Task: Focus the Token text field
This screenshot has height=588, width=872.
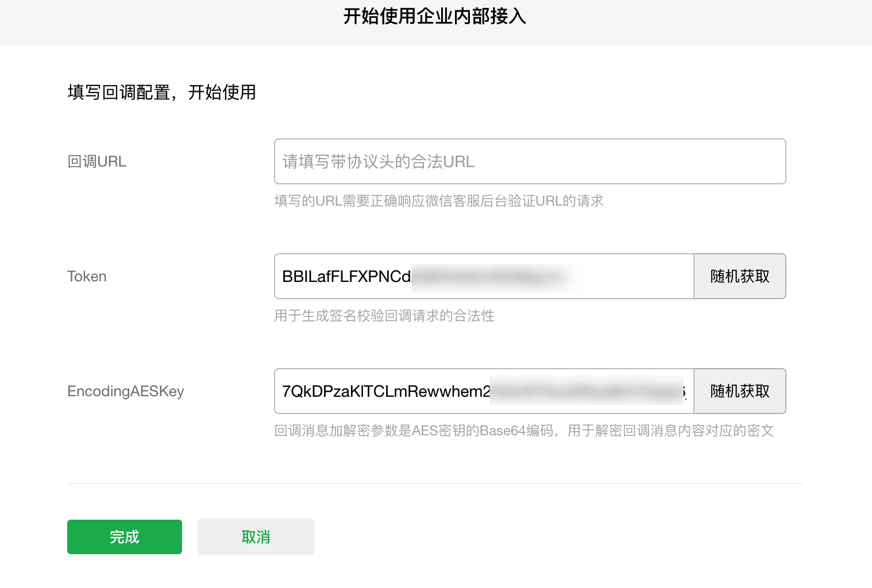Action: tap(484, 276)
